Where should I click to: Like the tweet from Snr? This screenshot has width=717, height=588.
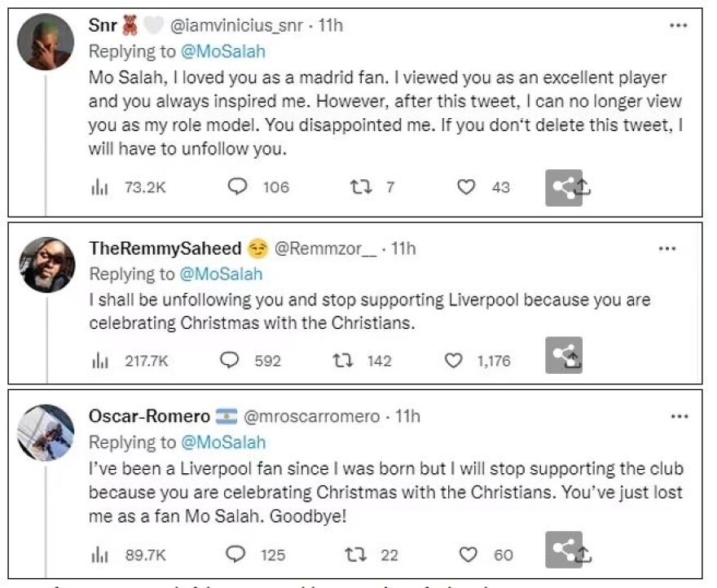pos(465,187)
